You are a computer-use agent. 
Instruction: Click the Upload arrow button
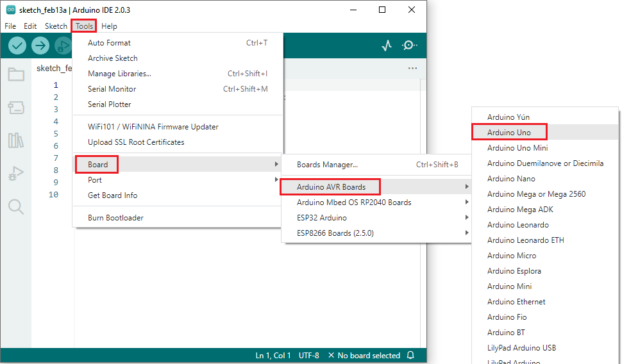(x=40, y=45)
